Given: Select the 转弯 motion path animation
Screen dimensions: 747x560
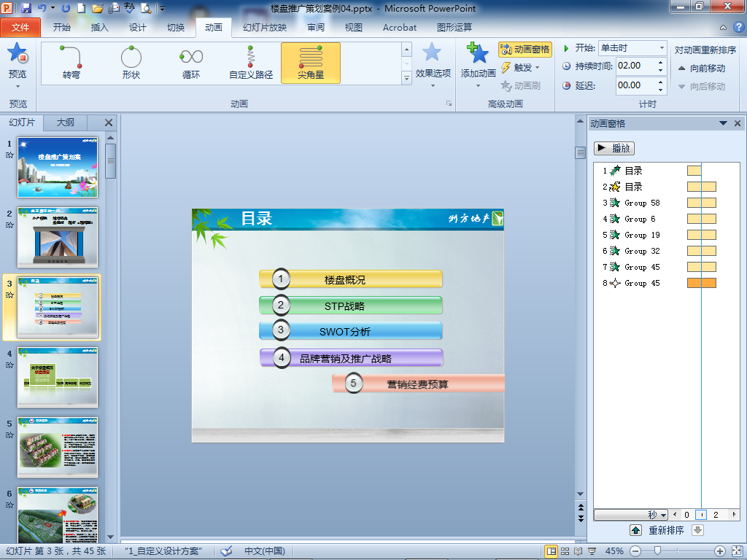Looking at the screenshot, I should point(71,63).
